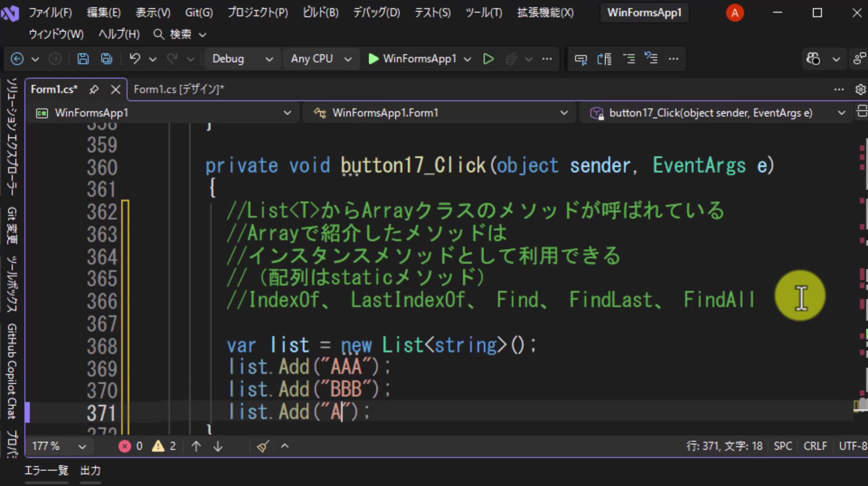Image resolution: width=868 pixels, height=486 pixels.
Task: Open the Debug configuration dropdown
Action: pyautogui.click(x=243, y=59)
